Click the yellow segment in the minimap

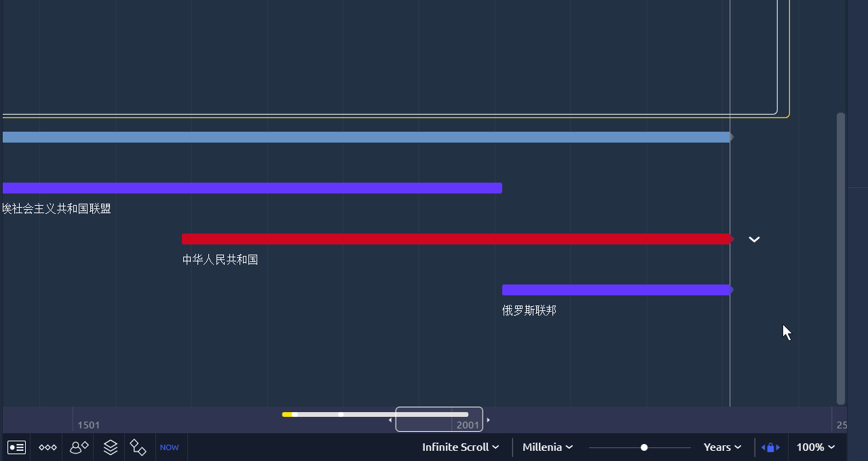tap(287, 414)
